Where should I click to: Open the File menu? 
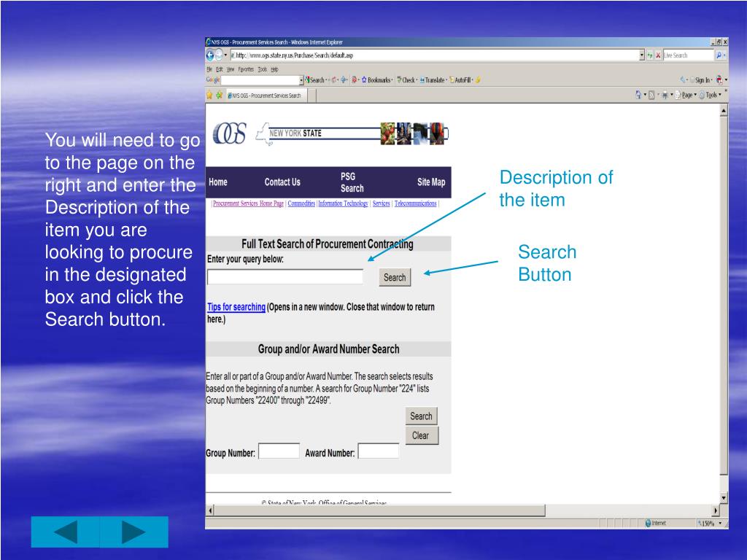coord(209,69)
